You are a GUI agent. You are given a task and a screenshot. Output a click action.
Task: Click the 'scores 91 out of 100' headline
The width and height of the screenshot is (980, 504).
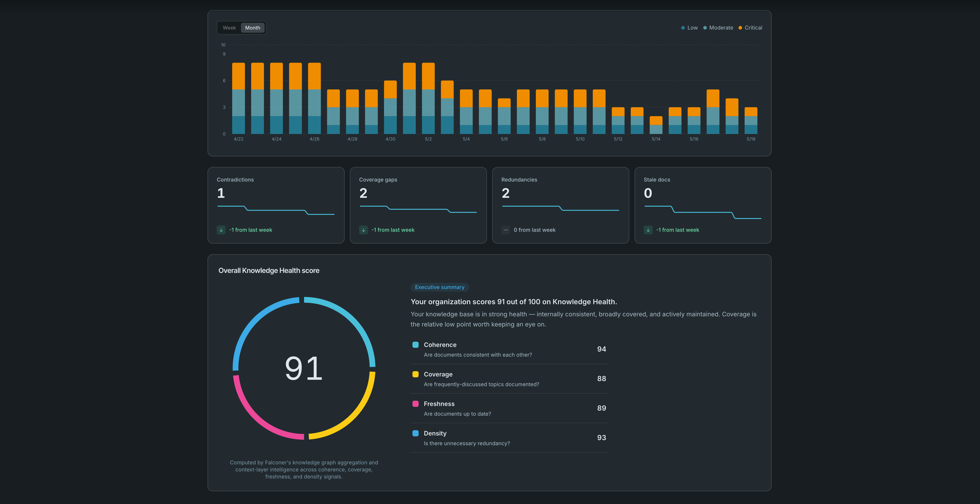tap(514, 302)
